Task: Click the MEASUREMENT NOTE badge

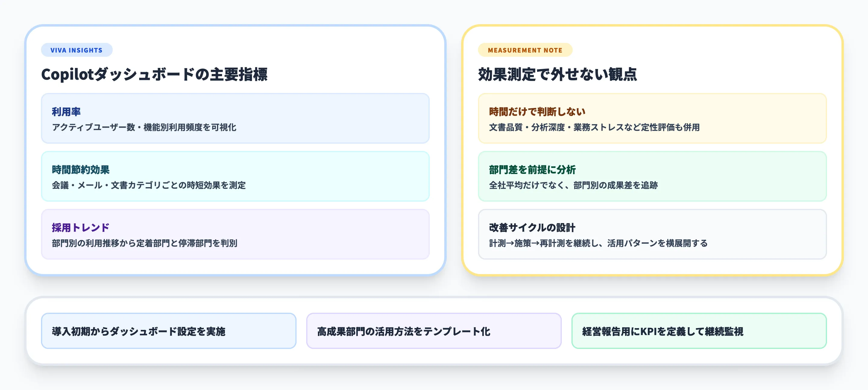Action: pyautogui.click(x=525, y=50)
